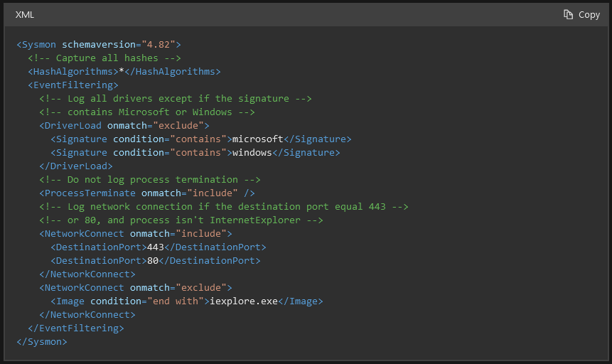Click the "contains Microsoft or Windows" comment
612x364 pixels.
[147, 112]
